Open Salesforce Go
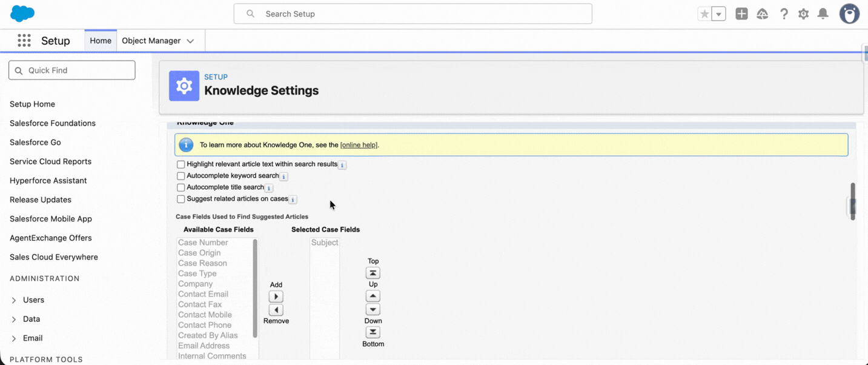This screenshot has width=868, height=365. pyautogui.click(x=35, y=142)
